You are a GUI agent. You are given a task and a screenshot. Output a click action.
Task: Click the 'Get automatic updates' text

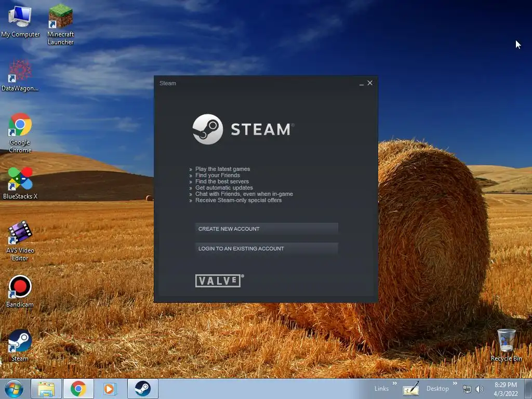224,188
